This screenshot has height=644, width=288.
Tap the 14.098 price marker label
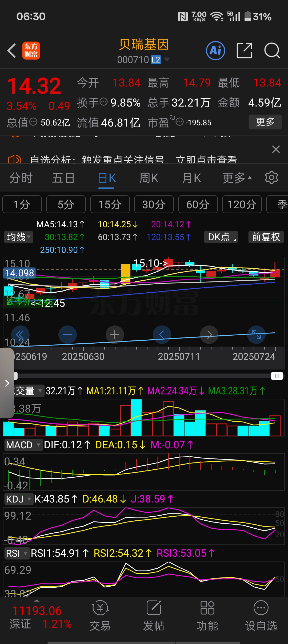pos(19,273)
